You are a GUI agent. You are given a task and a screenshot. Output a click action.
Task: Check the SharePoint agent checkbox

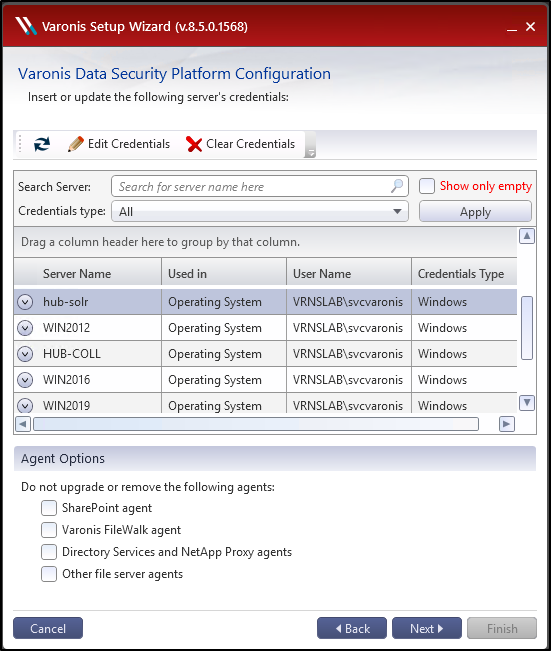click(x=49, y=508)
